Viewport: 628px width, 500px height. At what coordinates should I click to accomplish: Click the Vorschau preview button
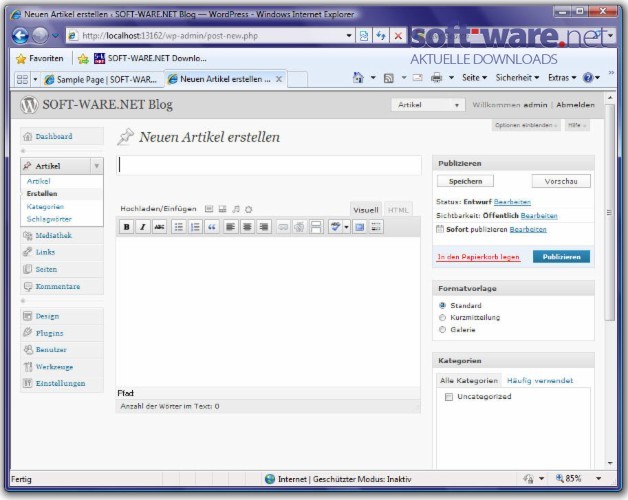(x=561, y=181)
